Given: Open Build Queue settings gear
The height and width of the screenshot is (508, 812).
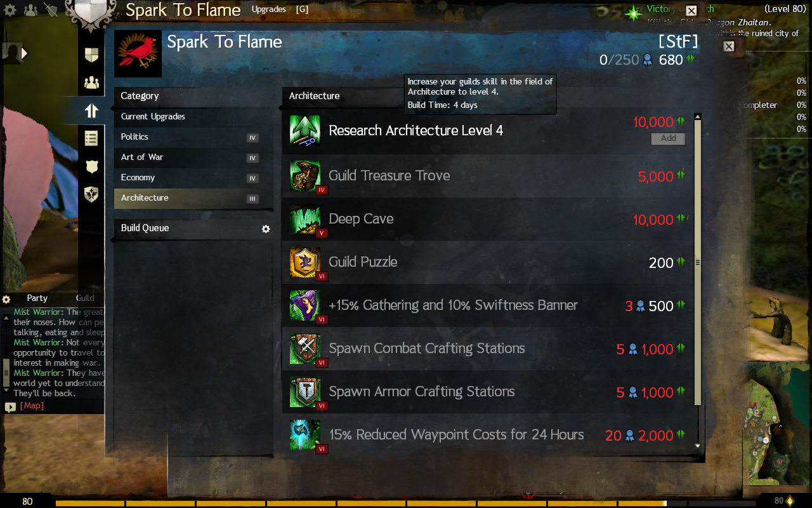Looking at the screenshot, I should 266,229.
